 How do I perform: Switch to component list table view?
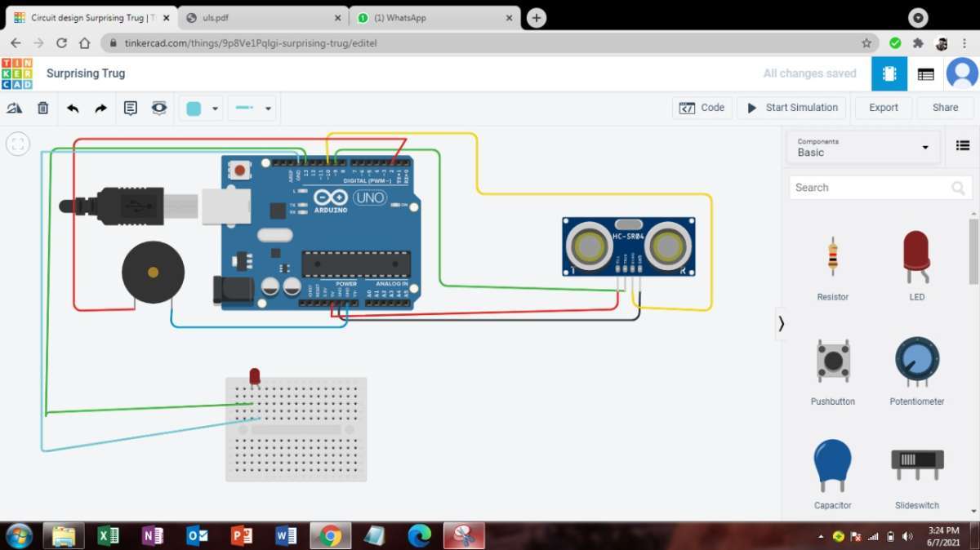point(925,73)
